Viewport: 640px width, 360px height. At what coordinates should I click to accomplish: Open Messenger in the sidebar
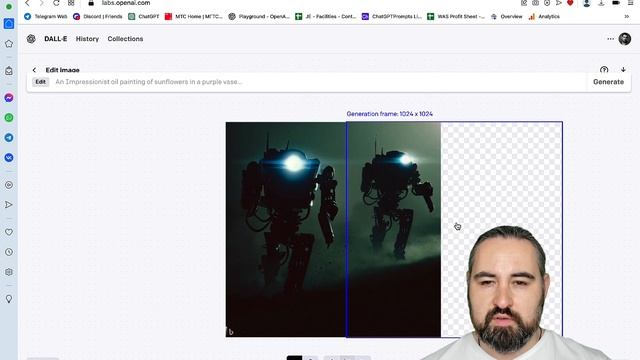pos(9,98)
